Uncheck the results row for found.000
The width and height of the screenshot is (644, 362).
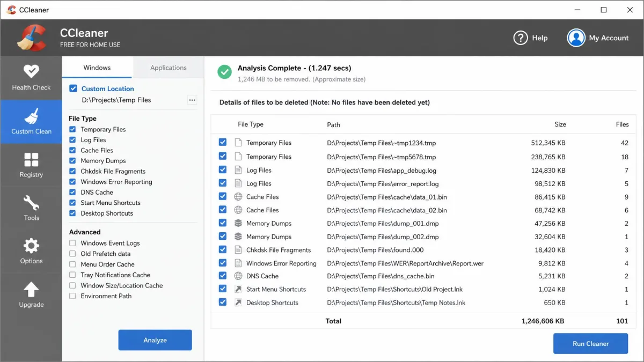pos(223,250)
